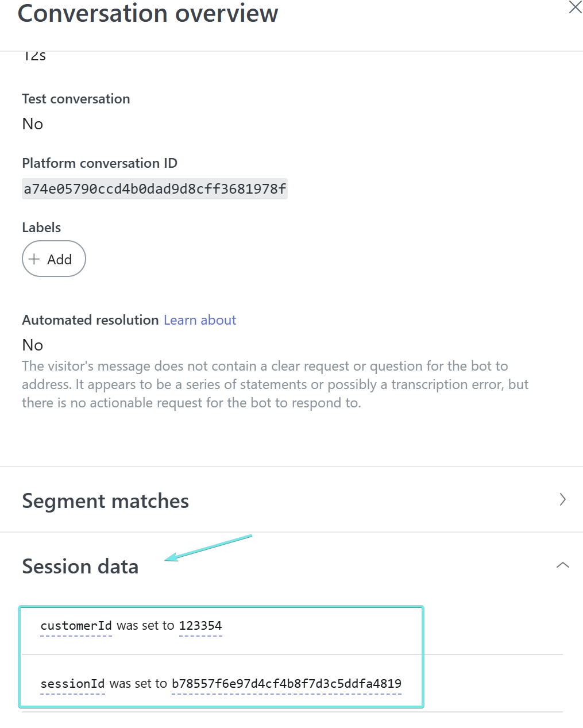Click the Platform conversation ID label
This screenshot has height=728, width=583.
tap(99, 163)
